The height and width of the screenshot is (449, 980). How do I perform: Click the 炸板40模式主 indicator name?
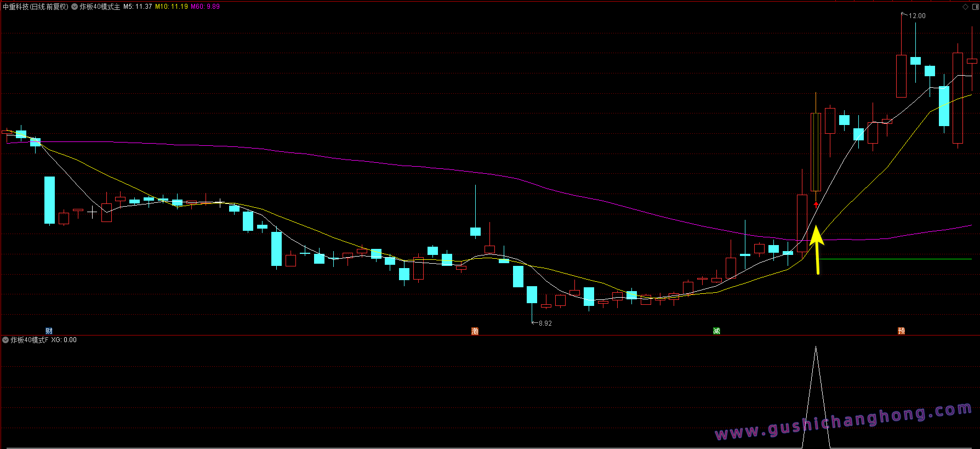(100, 7)
